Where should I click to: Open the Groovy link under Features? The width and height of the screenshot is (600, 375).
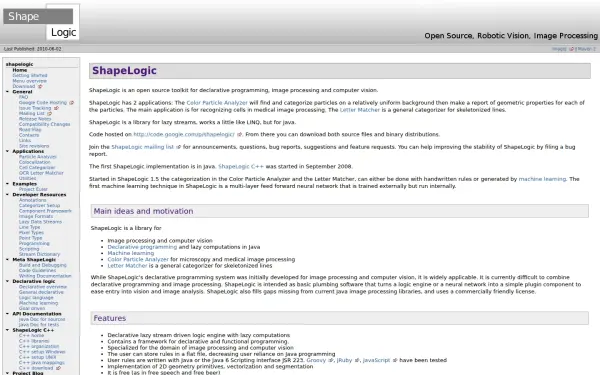click(316, 360)
